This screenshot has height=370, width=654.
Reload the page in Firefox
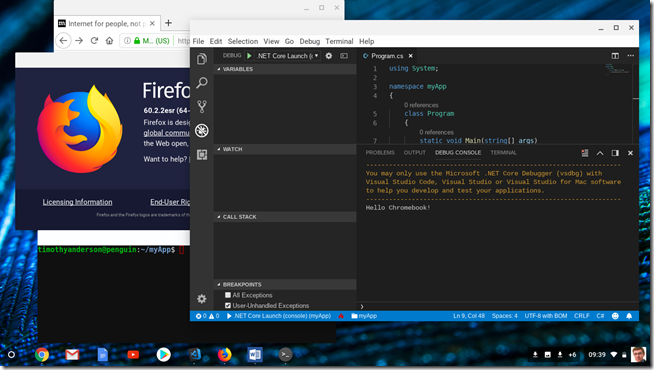[94, 40]
